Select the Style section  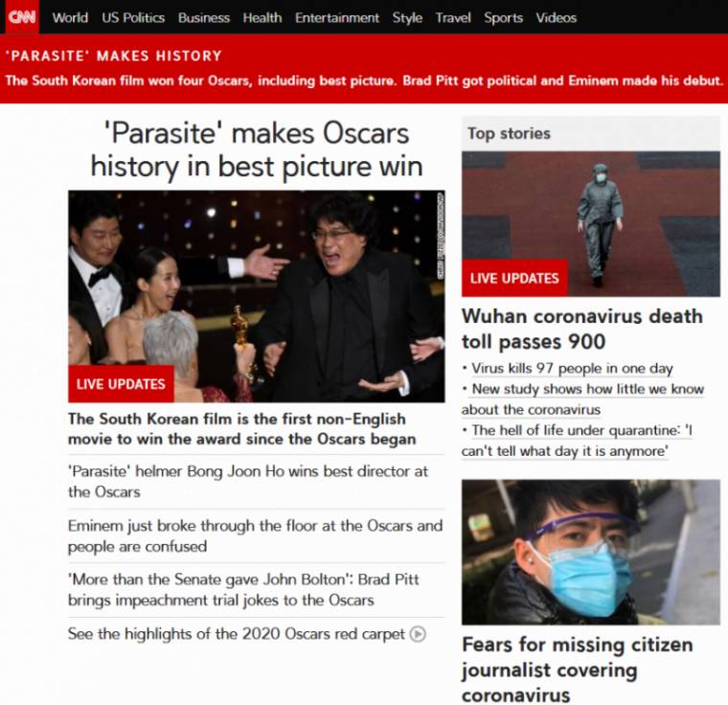[x=407, y=17]
